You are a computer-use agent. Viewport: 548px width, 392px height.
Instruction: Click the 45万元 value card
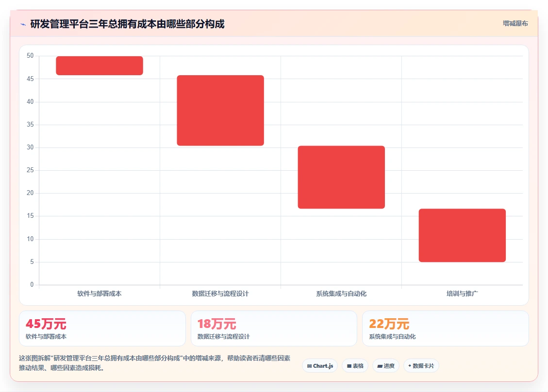tap(102, 328)
